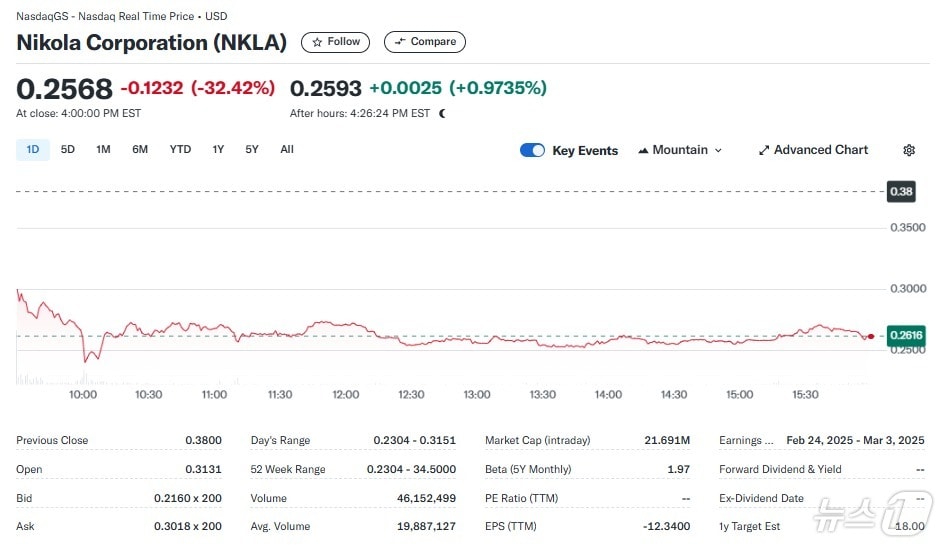This screenshot has width=943, height=548.
Task: Click the 0.38 previous close label
Action: (x=901, y=191)
